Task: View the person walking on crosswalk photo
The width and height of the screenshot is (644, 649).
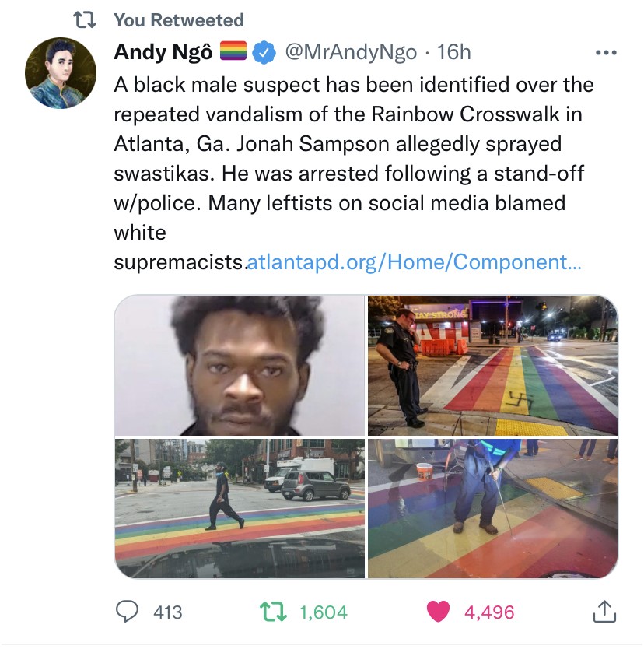Action: pyautogui.click(x=240, y=508)
